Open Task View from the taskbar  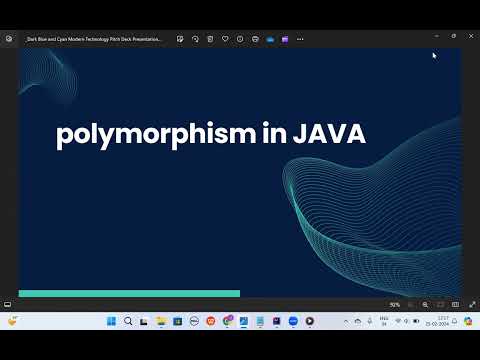(x=144, y=321)
